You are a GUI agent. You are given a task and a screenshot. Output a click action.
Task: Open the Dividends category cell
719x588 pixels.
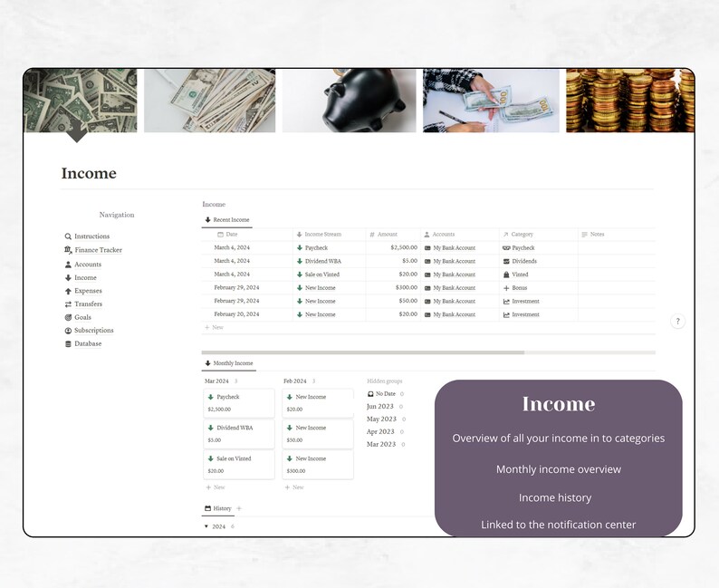pos(538,261)
